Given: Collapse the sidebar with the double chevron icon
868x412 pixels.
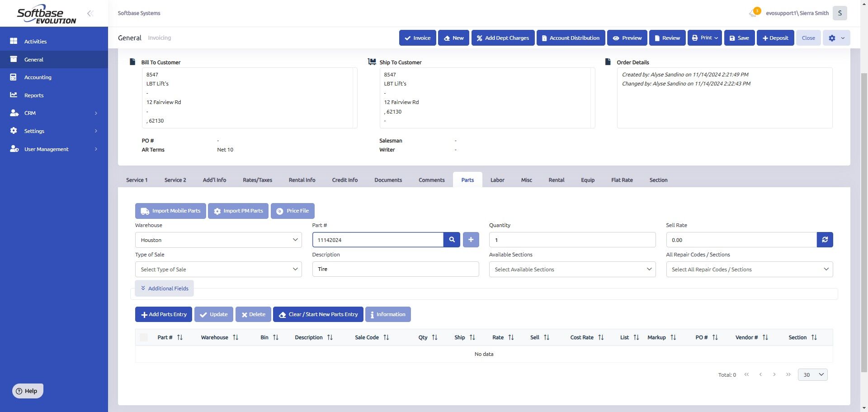Looking at the screenshot, I should (x=90, y=13).
